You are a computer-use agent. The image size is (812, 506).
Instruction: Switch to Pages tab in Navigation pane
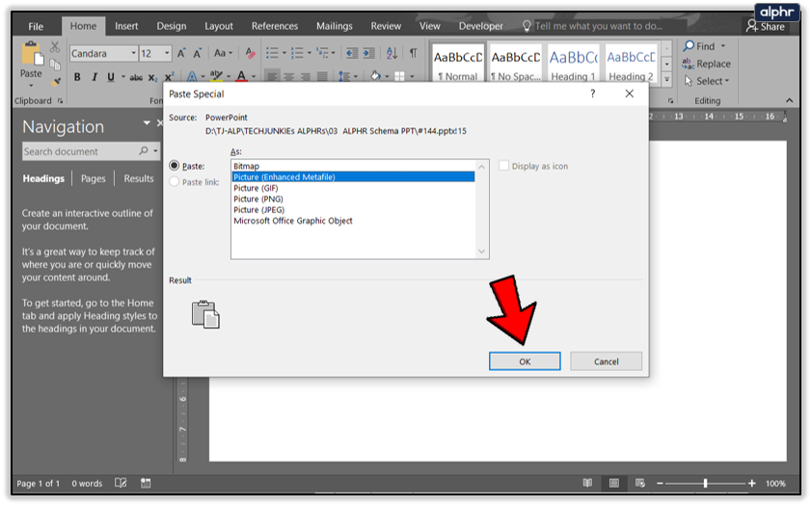tap(94, 178)
